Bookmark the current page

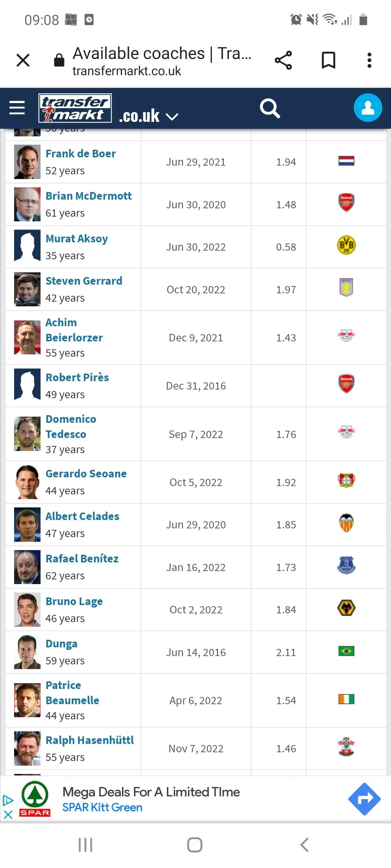(x=328, y=60)
